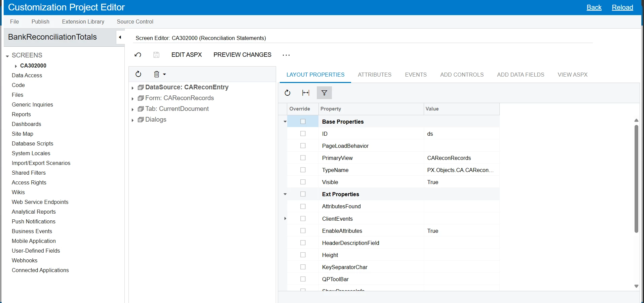Click the Reload link
This screenshot has width=644, height=303.
coord(622,7)
